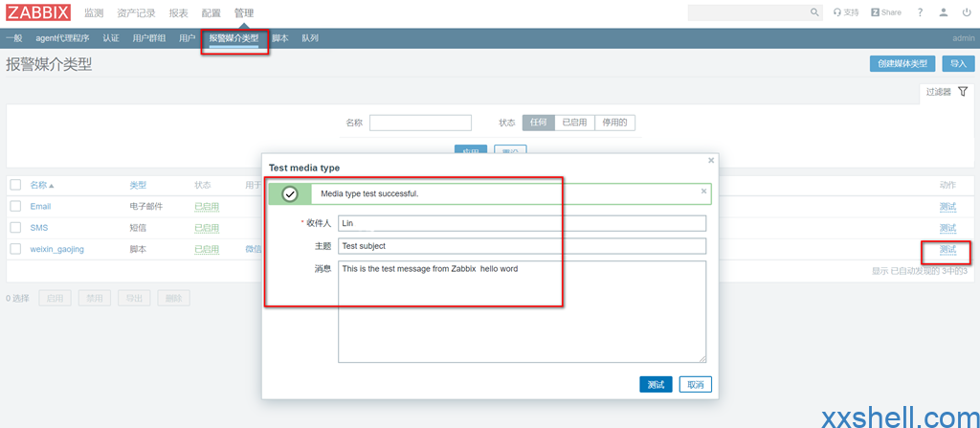
Task: Open the Email media type link
Action: [x=40, y=207]
